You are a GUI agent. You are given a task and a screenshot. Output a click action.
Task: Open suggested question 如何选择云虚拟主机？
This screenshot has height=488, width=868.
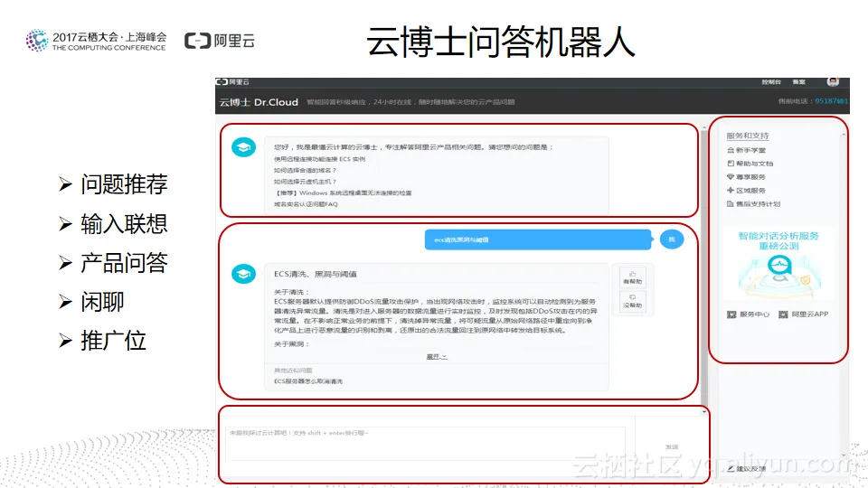[305, 182]
